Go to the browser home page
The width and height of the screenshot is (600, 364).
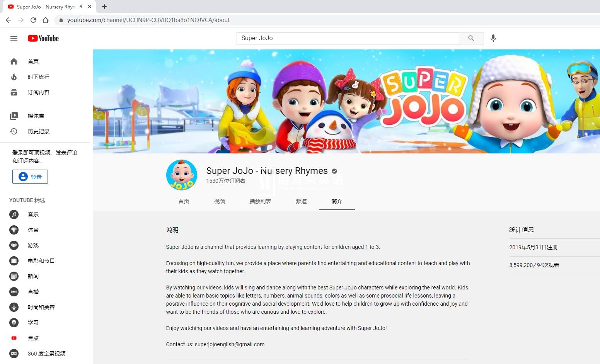[x=46, y=20]
